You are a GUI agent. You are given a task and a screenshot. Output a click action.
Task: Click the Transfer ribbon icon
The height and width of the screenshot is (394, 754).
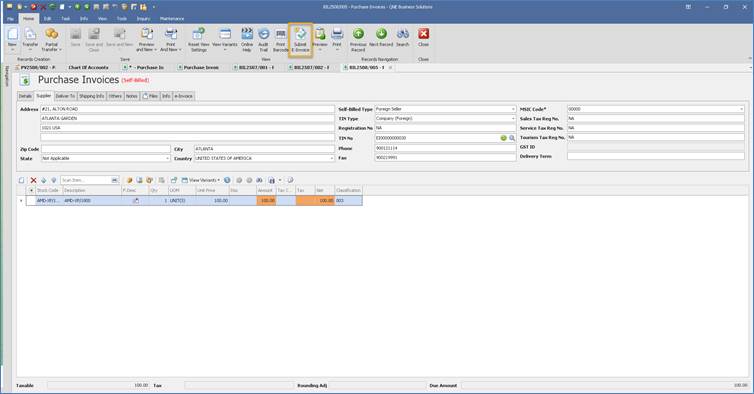click(30, 38)
